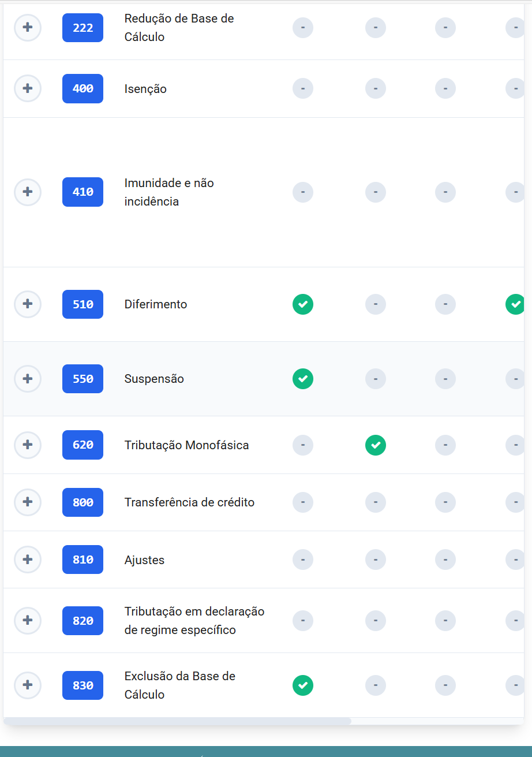Click first gray dash in Isenção row
This screenshot has height=757, width=532.
point(303,89)
